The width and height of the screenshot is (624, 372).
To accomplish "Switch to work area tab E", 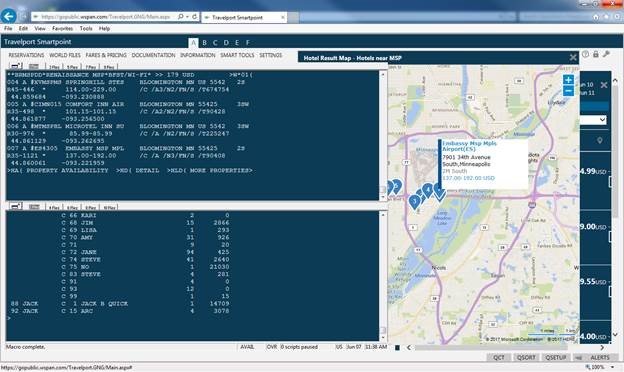I will (237, 43).
